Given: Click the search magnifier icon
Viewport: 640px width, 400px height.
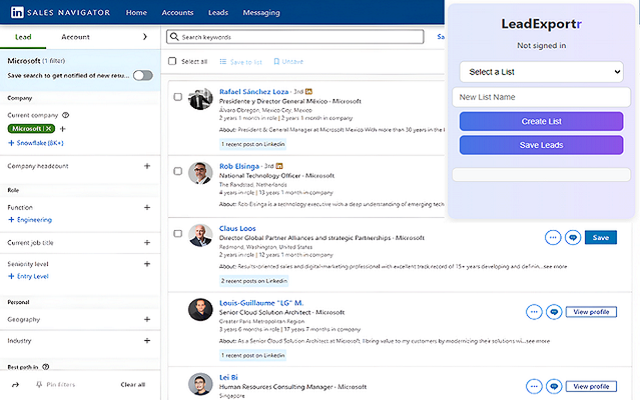Looking at the screenshot, I should tap(174, 37).
